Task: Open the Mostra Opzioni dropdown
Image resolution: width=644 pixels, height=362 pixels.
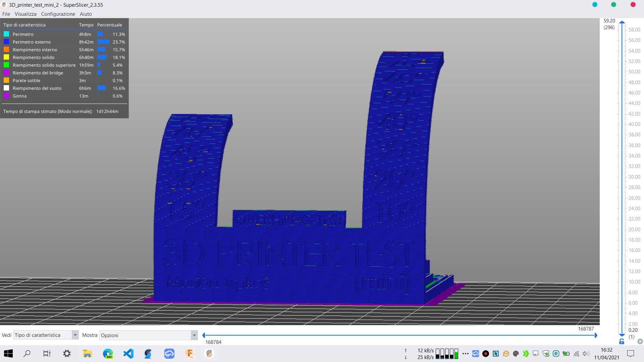Action: pos(148,335)
